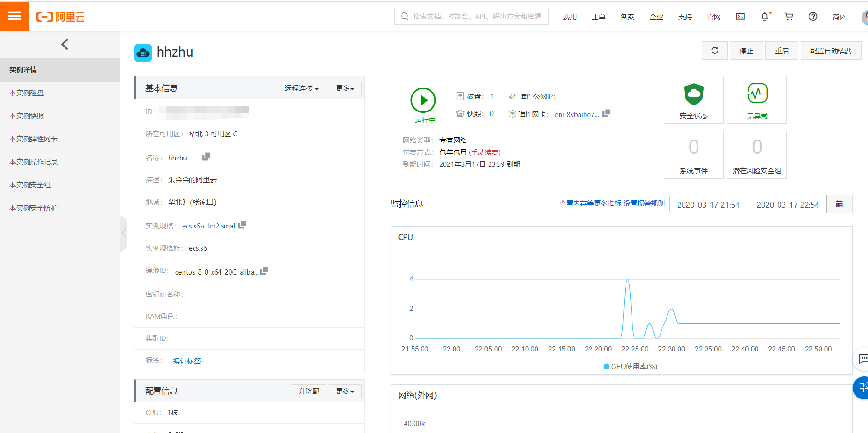This screenshot has width=868, height=433.
Task: Open 备案 in top navigation
Action: pyautogui.click(x=627, y=17)
